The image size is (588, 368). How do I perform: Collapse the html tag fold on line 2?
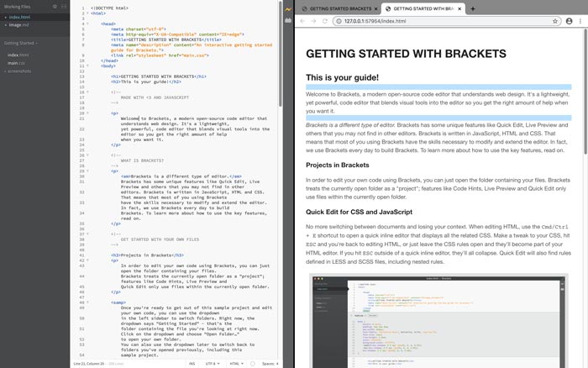pyautogui.click(x=87, y=13)
